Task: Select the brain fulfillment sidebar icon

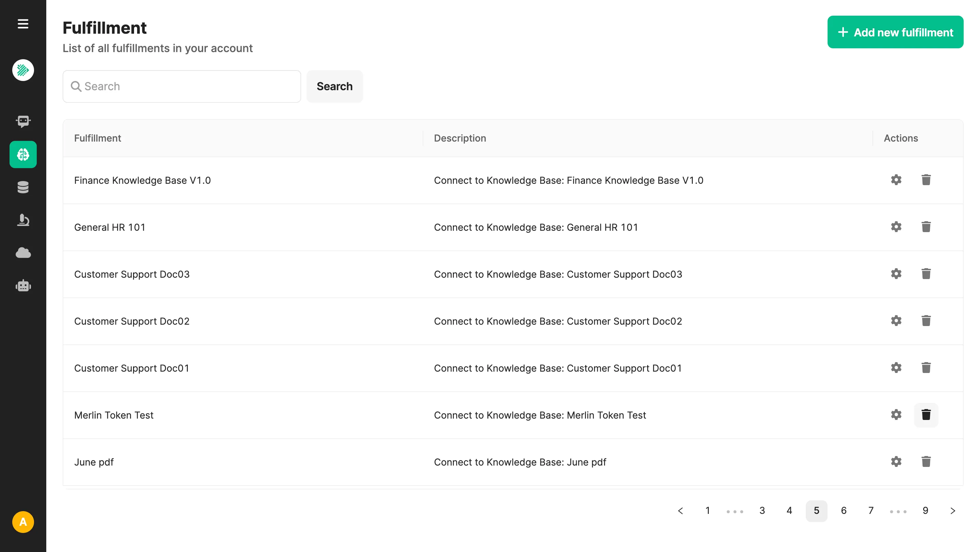Action: click(23, 155)
